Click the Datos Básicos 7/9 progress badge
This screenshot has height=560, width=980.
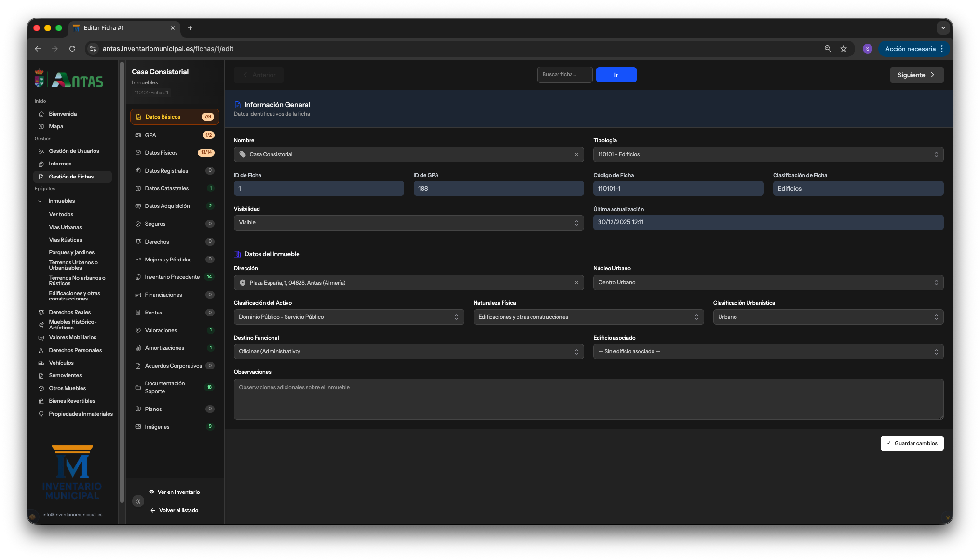point(207,116)
